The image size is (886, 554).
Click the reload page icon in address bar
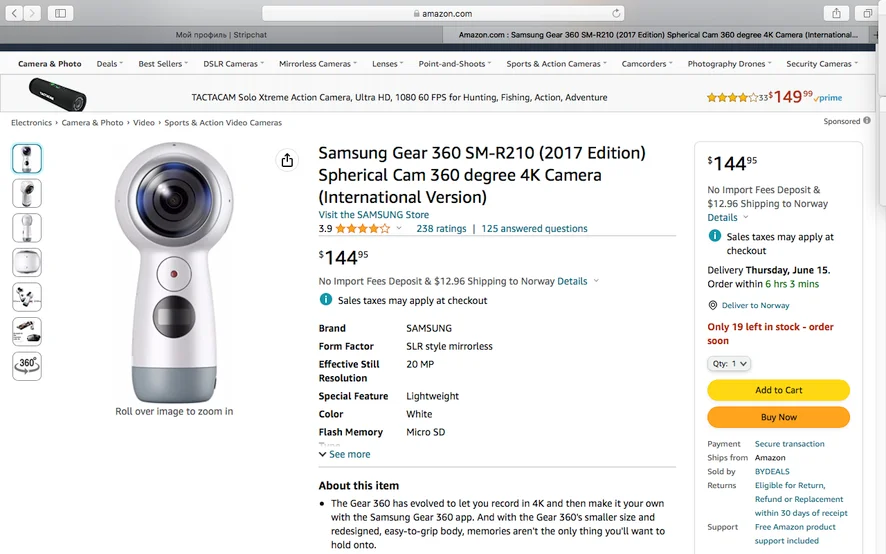(616, 14)
